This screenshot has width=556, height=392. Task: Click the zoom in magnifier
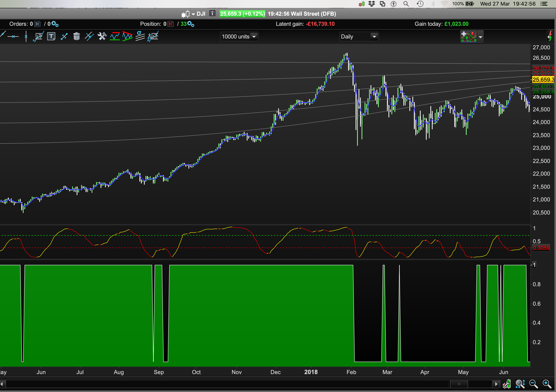(x=547, y=384)
